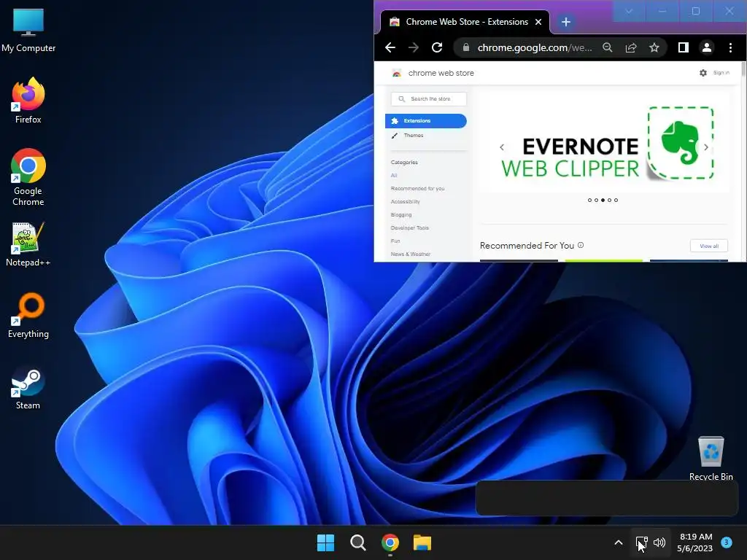Select Extensions in the store sidebar

point(426,120)
